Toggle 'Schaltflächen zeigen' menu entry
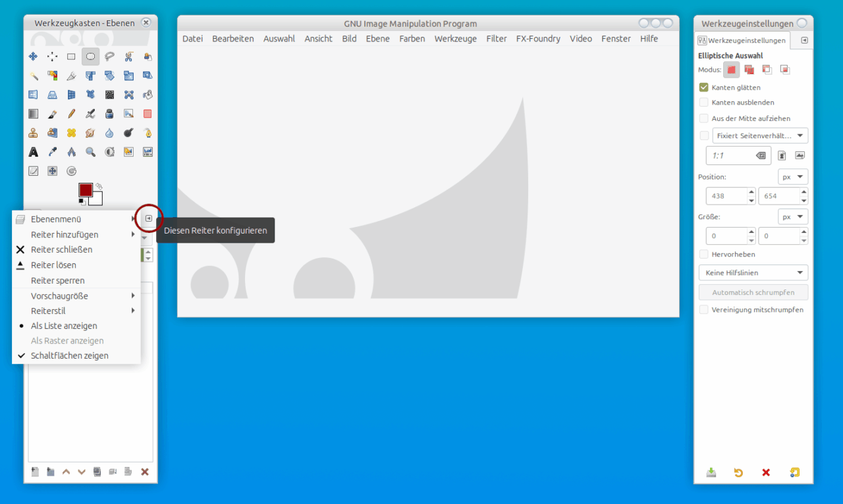Screen dimensions: 843x504 [x=76, y=355]
